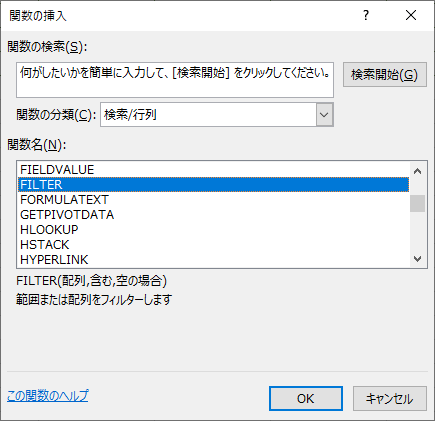Select HSTACK from function names
This screenshot has width=435, height=421.
213,245
